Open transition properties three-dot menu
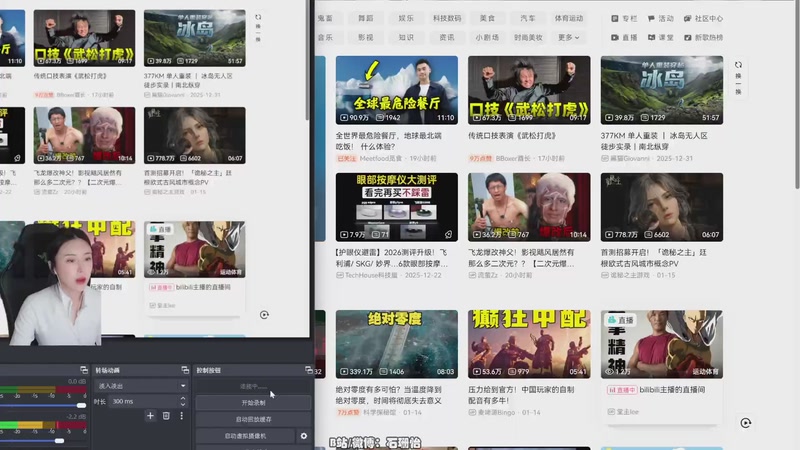800x450 pixels. (x=182, y=416)
